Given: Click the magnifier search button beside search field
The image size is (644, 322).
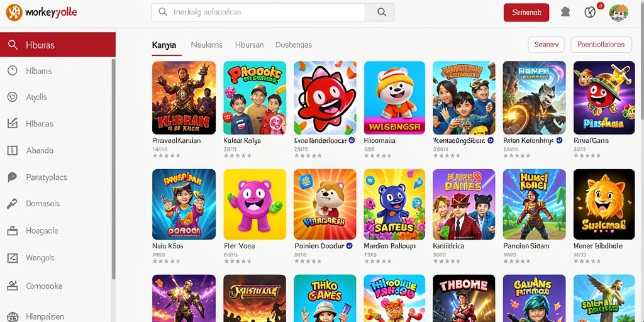Looking at the screenshot, I should point(382,13).
